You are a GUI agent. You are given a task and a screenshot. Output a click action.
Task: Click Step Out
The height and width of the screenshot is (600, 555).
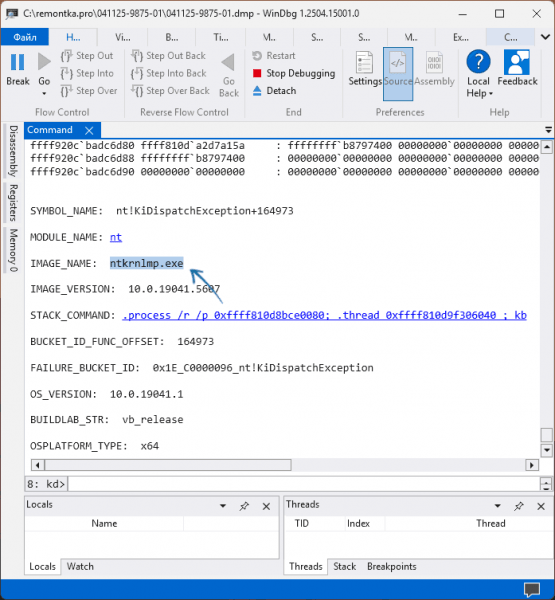point(87,56)
